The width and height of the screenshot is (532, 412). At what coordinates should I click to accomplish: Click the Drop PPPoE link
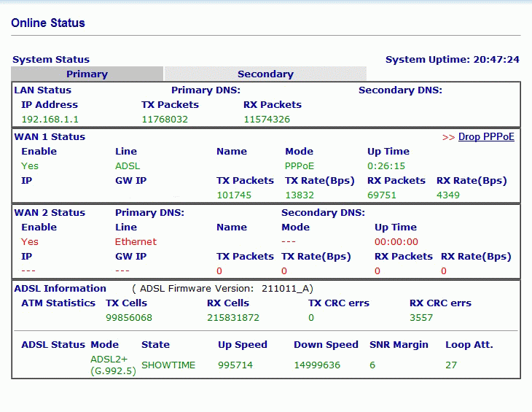486,137
